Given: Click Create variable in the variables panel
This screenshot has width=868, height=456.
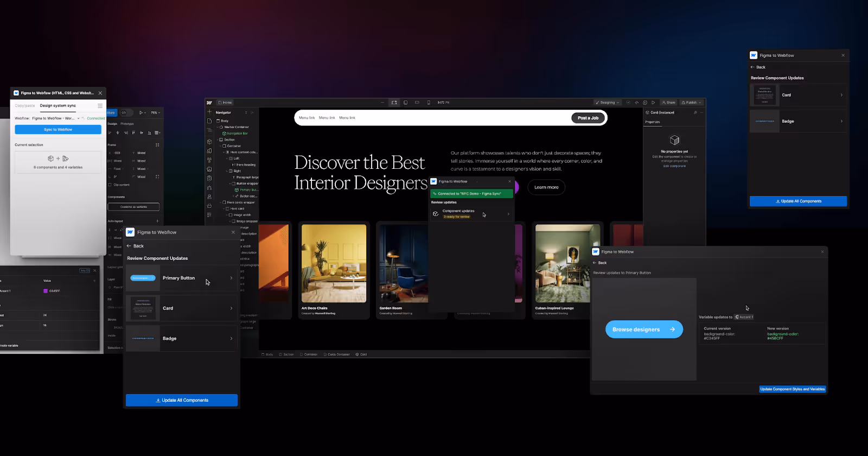Looking at the screenshot, I should [9, 345].
